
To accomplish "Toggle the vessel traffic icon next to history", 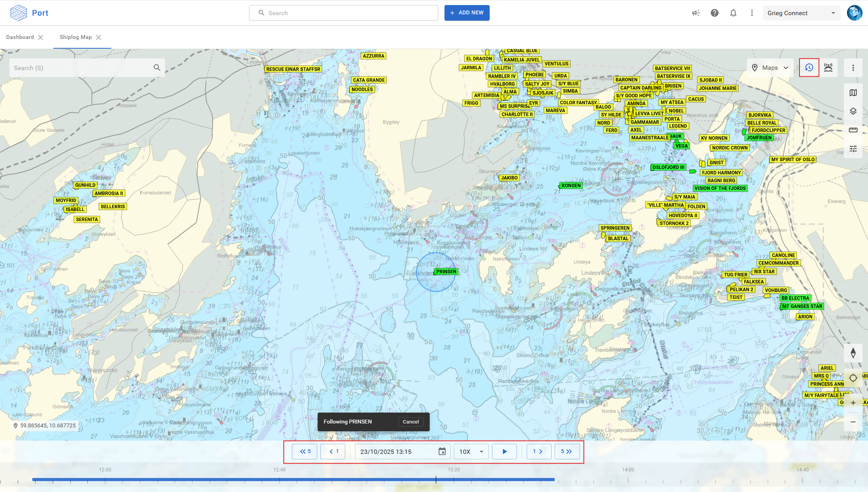I will pos(828,68).
